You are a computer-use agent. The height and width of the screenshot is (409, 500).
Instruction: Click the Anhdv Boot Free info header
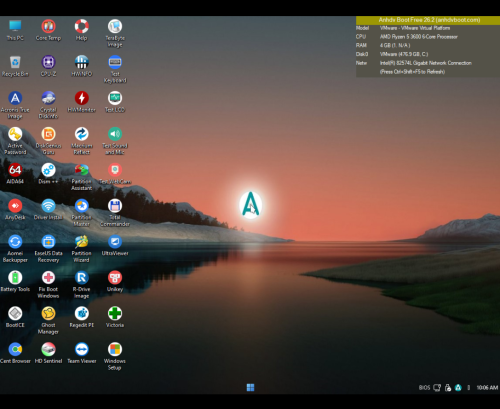click(x=428, y=20)
